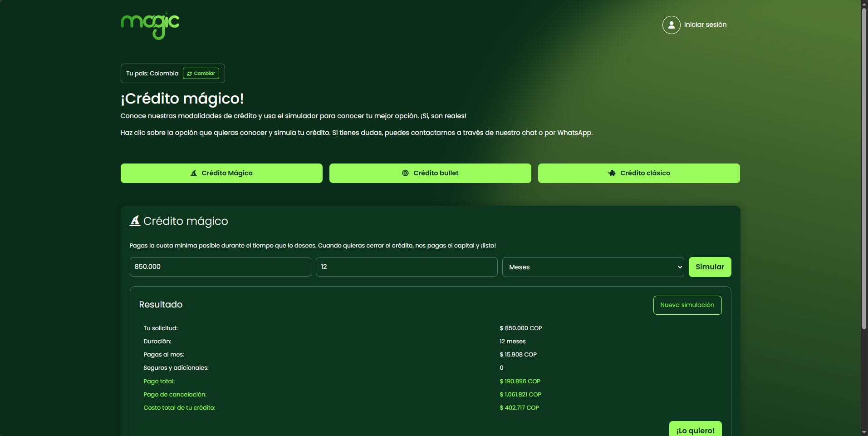This screenshot has width=868, height=436.
Task: Click wizard hat icon beside Crédito mágico heading
Action: [x=135, y=221]
